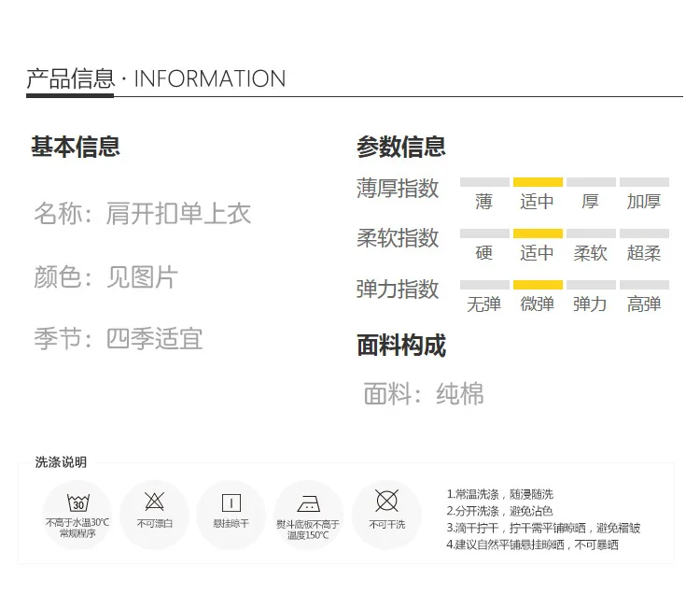Click the 超柔 option label
Image resolution: width=700 pixels, height=594 pixels.
click(x=644, y=253)
